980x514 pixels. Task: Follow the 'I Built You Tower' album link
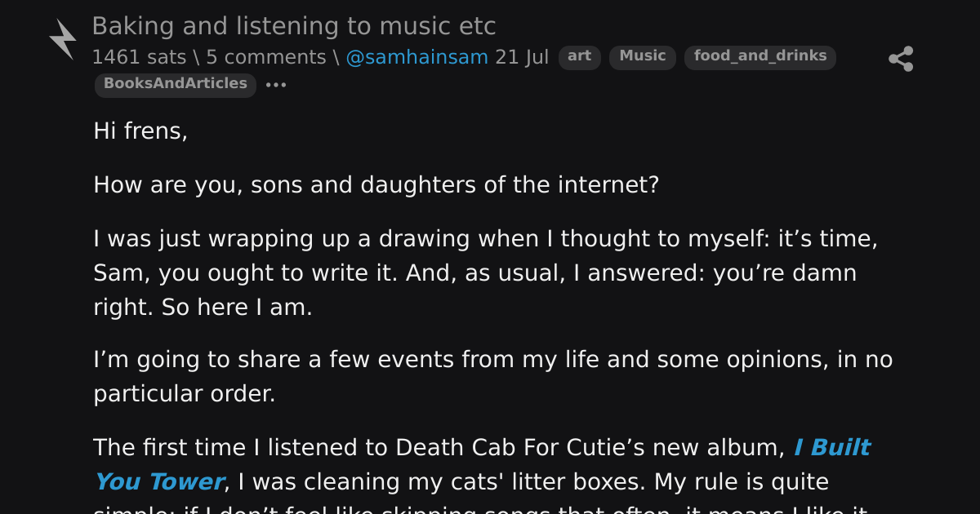pos(482,464)
